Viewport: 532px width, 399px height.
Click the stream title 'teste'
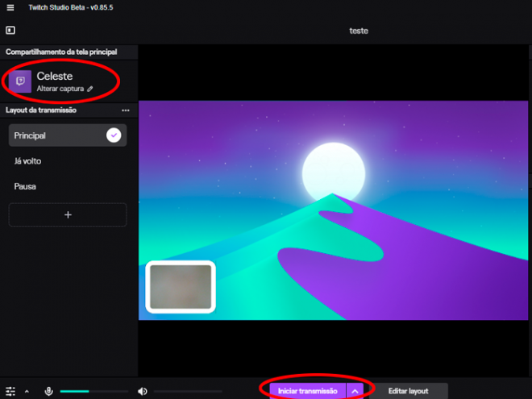[x=359, y=31]
